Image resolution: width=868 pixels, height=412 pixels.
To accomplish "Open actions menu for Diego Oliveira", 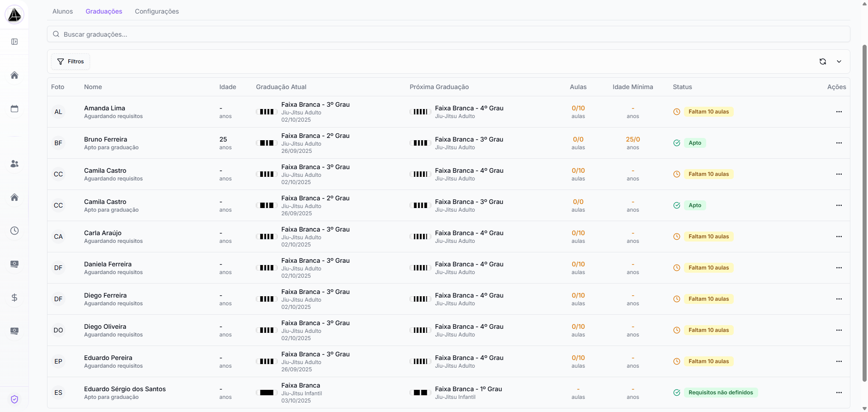I will 839,330.
